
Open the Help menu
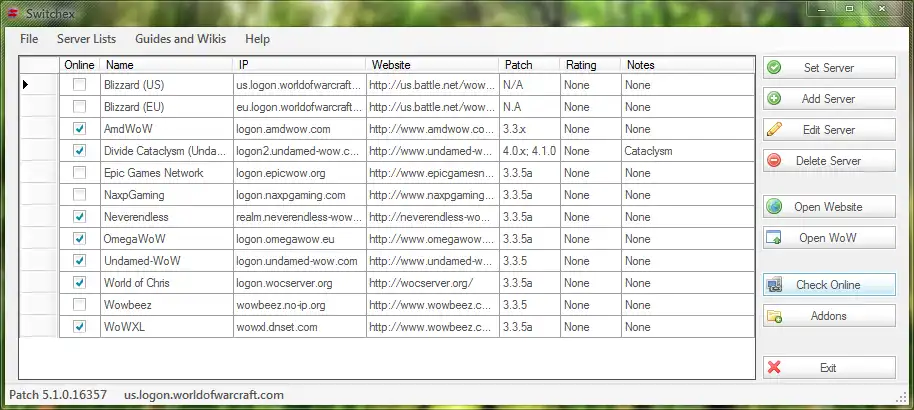[x=257, y=39]
